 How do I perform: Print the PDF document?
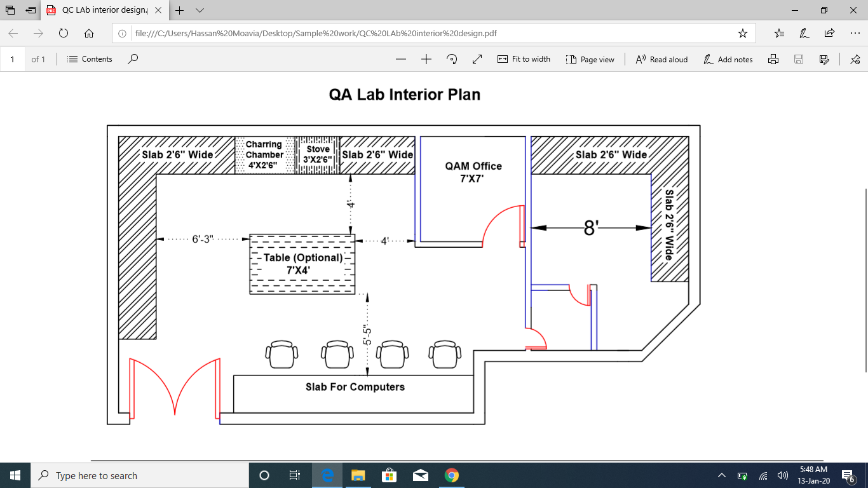pyautogui.click(x=773, y=59)
